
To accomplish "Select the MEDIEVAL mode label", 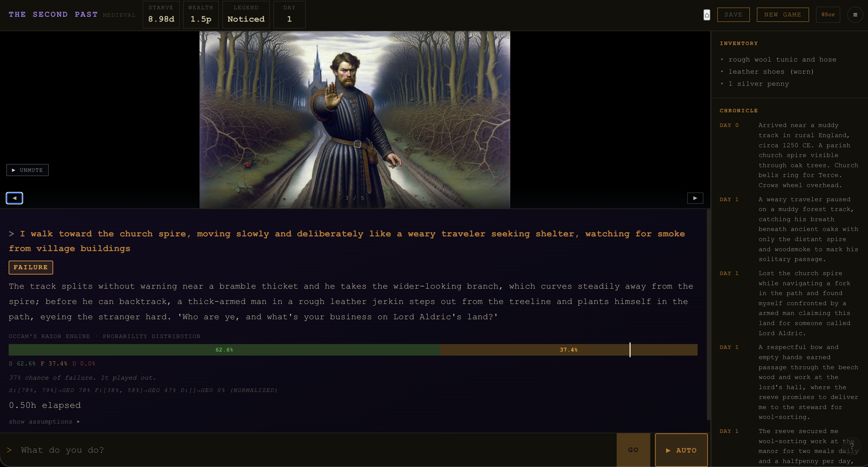I will click(119, 15).
